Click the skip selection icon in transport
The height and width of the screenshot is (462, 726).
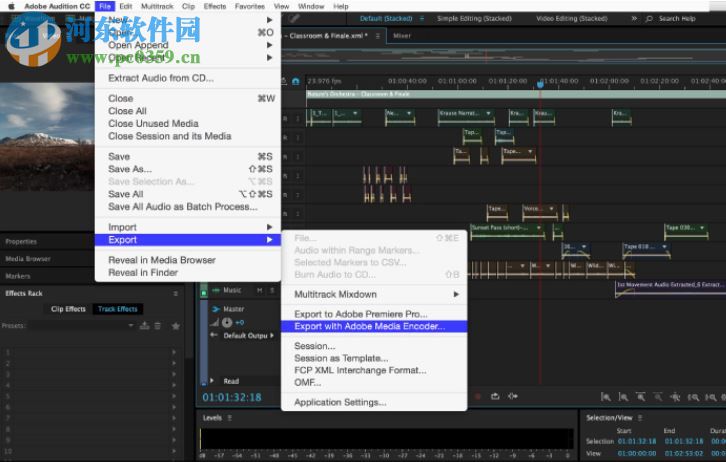(513, 396)
